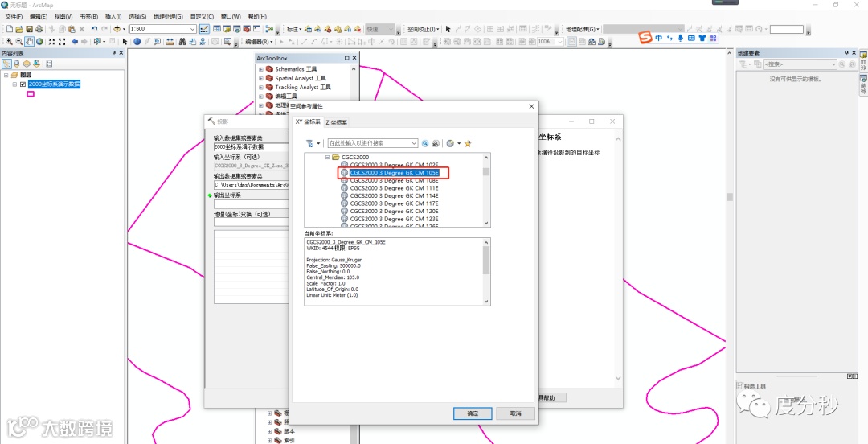Click the Sogou input S logo
The width and height of the screenshot is (868, 444).
[x=645, y=38]
